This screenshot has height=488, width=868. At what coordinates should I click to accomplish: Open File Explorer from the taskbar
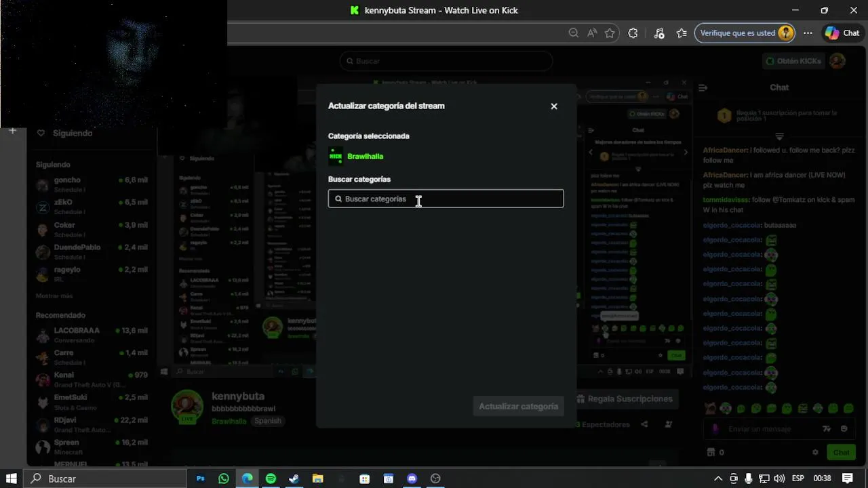[x=317, y=479]
